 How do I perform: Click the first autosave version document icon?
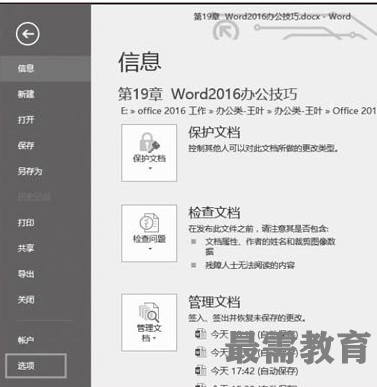click(200, 334)
